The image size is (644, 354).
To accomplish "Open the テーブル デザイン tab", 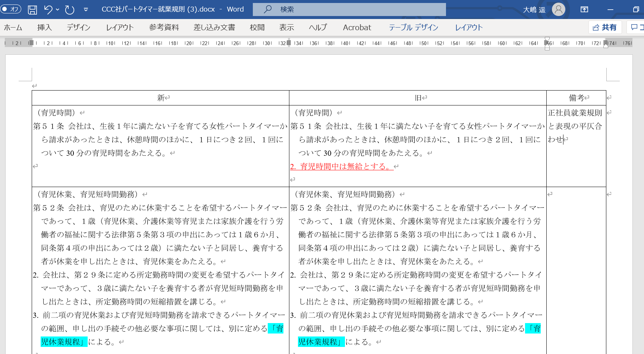I will pos(413,28).
